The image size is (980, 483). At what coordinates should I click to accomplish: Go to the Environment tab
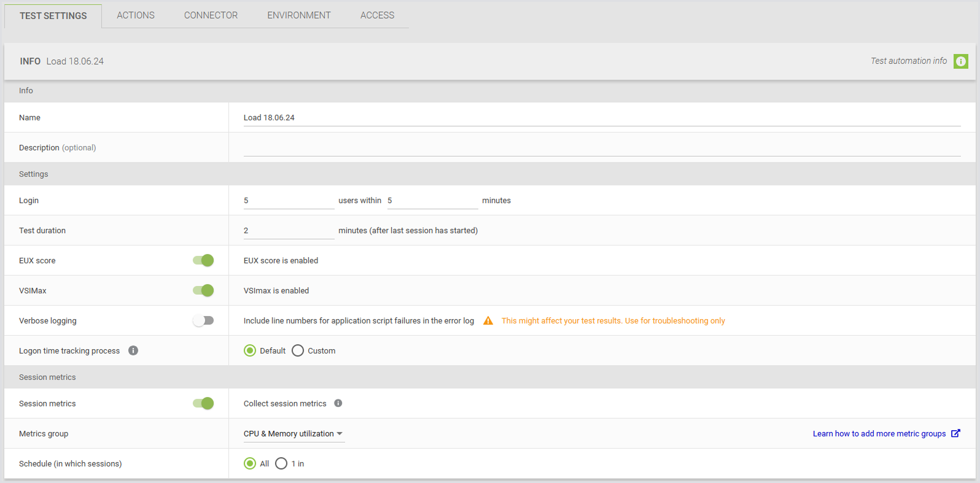(299, 15)
